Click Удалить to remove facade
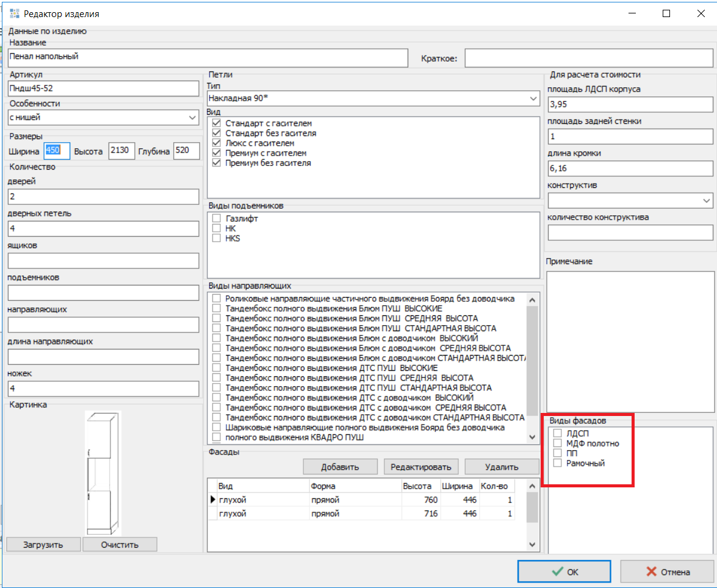 coord(501,467)
